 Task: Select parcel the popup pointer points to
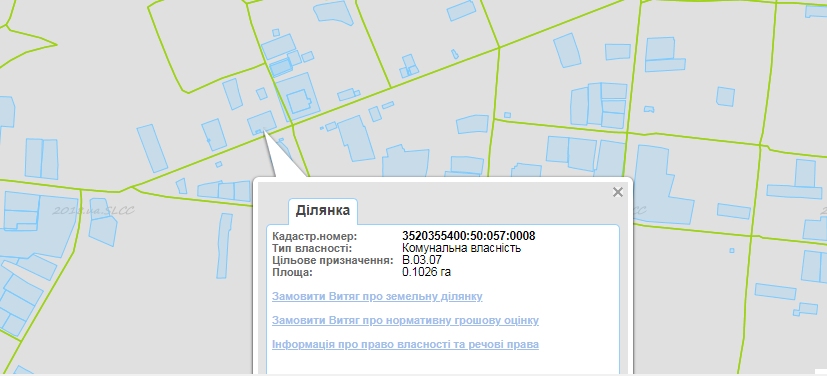pos(262,122)
